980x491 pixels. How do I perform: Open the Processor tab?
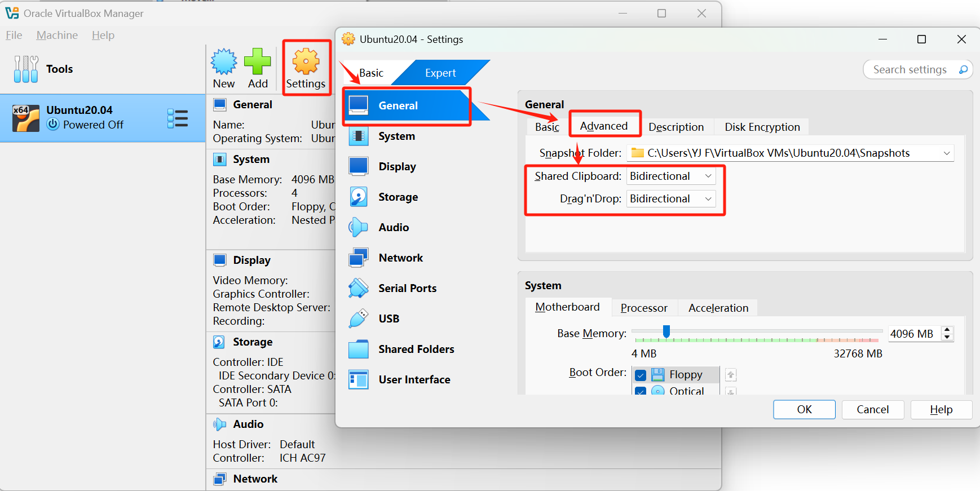pyautogui.click(x=644, y=308)
